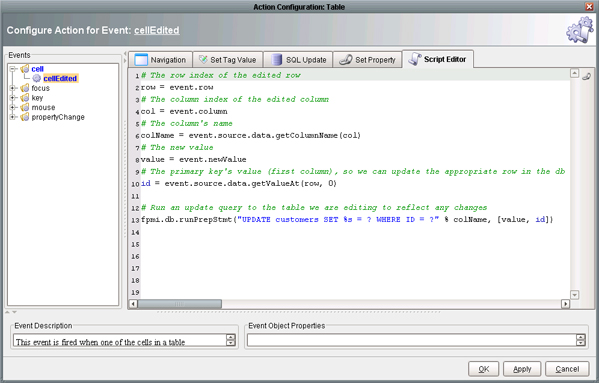Click the horizontal scrollbar thumb

tap(180, 304)
